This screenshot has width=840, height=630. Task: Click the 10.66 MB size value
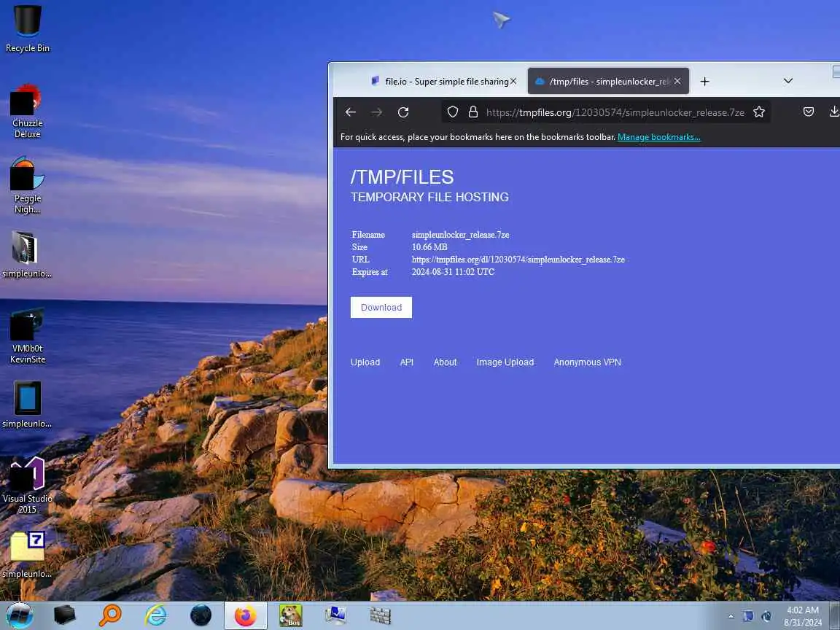click(x=429, y=247)
